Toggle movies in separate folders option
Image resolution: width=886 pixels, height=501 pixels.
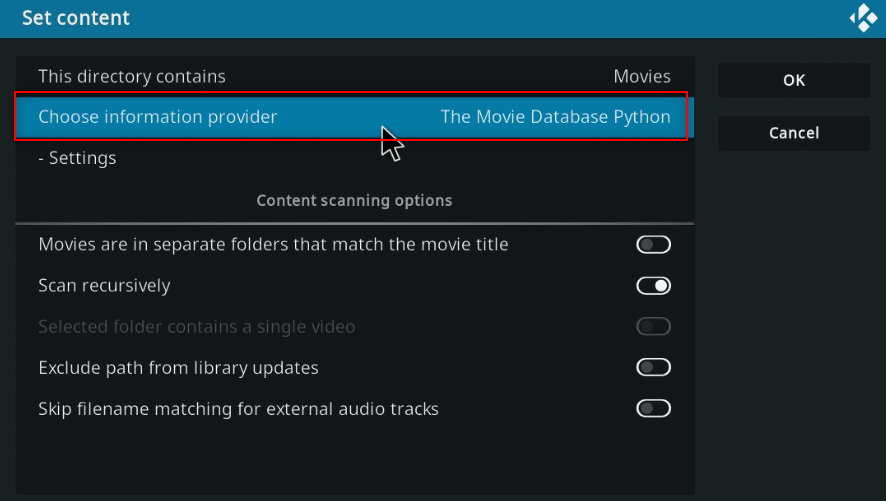(653, 245)
